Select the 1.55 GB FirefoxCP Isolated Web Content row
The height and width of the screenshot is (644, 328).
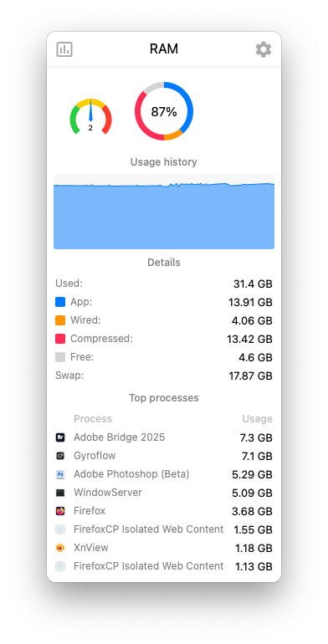164,529
